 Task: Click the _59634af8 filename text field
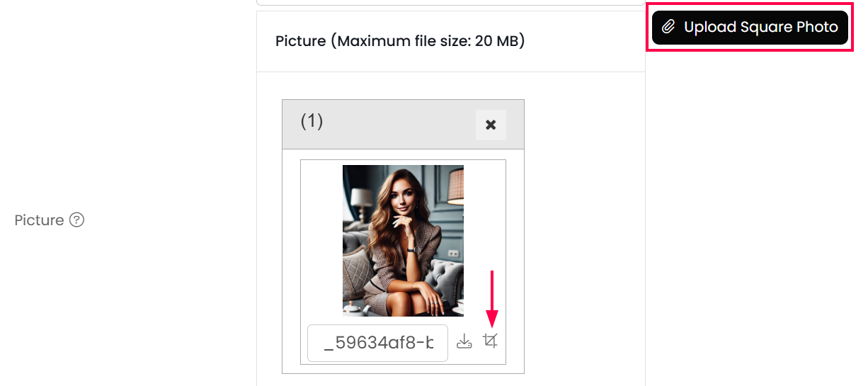[377, 344]
